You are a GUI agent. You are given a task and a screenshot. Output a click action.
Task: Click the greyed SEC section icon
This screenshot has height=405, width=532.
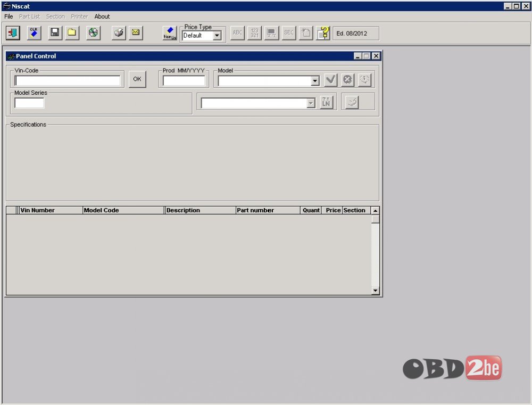pyautogui.click(x=289, y=33)
